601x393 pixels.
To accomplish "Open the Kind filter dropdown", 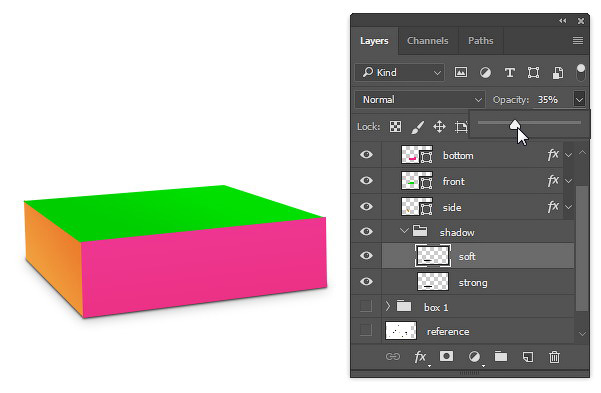I will 399,72.
